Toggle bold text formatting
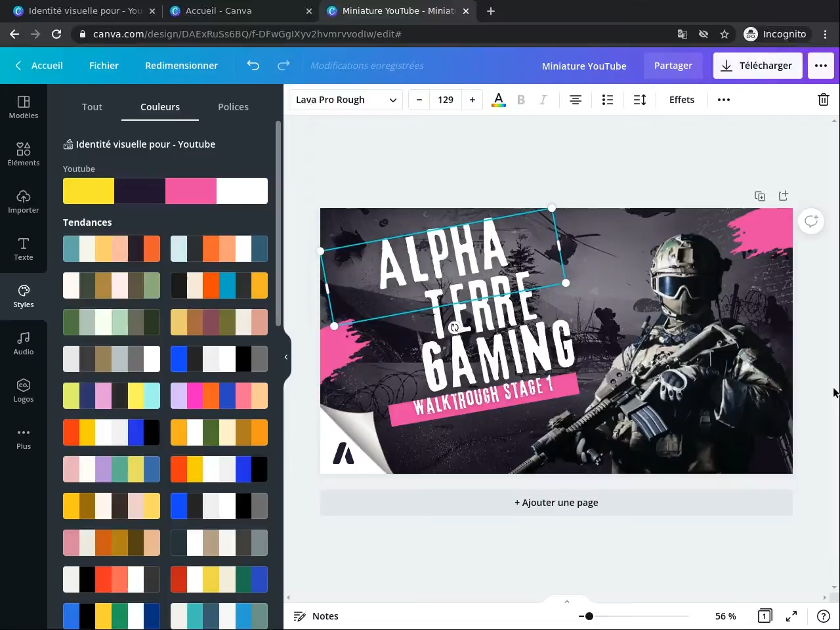Viewport: 840px width, 630px height. click(521, 100)
